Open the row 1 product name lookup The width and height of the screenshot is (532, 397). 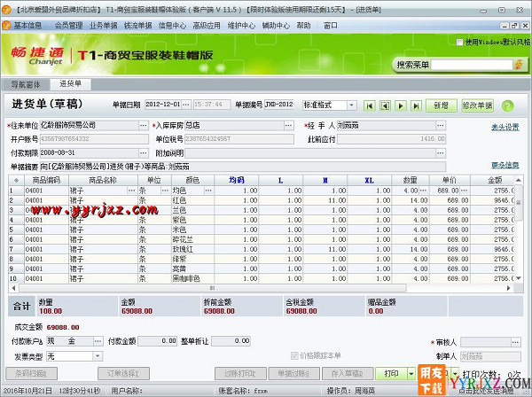132,191
